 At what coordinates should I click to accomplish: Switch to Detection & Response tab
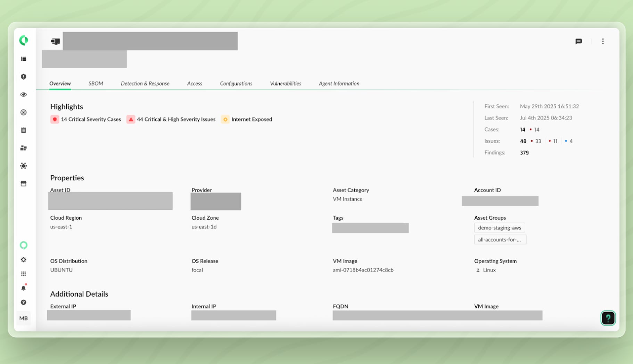145,83
